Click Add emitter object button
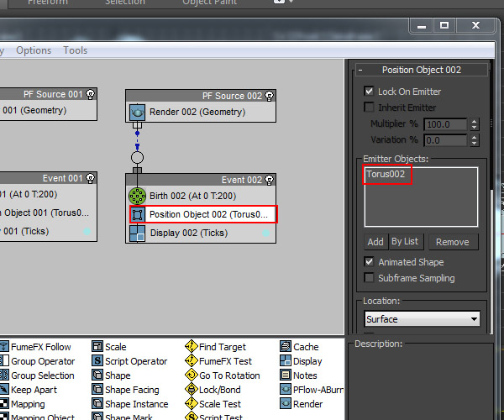Viewport: 504px width, 420px height. pos(375,242)
